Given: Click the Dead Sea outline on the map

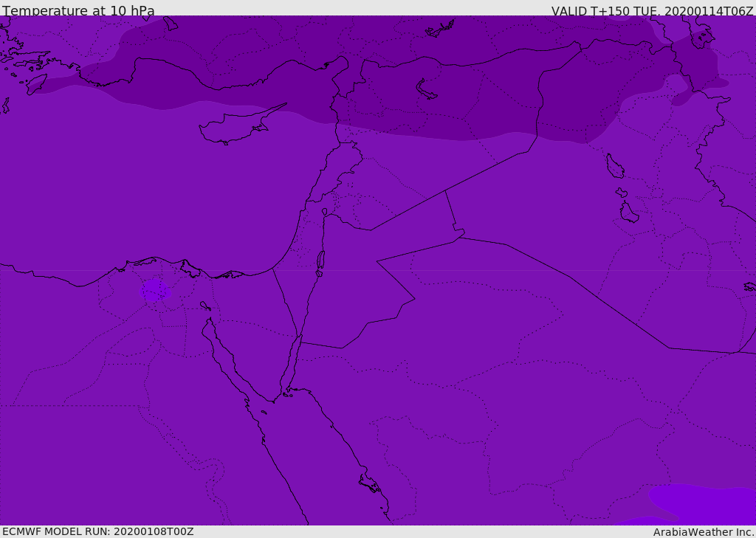Looking at the screenshot, I should pyautogui.click(x=320, y=263).
